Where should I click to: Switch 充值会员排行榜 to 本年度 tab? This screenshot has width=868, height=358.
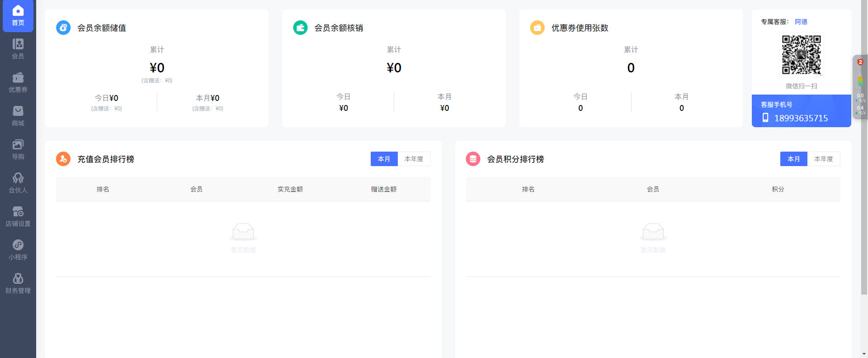pos(414,159)
